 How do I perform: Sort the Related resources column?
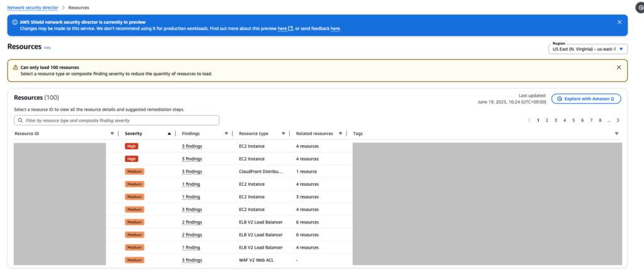tap(340, 134)
